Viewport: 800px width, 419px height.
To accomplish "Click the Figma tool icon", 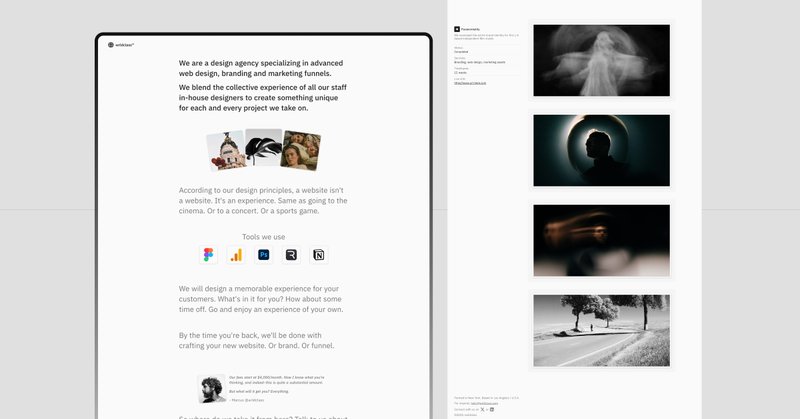I will click(208, 255).
